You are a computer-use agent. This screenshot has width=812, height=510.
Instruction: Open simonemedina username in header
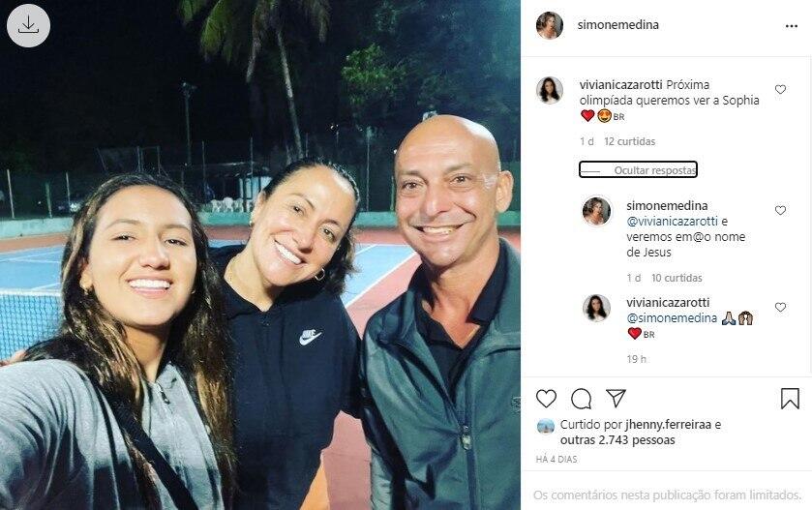(x=617, y=25)
